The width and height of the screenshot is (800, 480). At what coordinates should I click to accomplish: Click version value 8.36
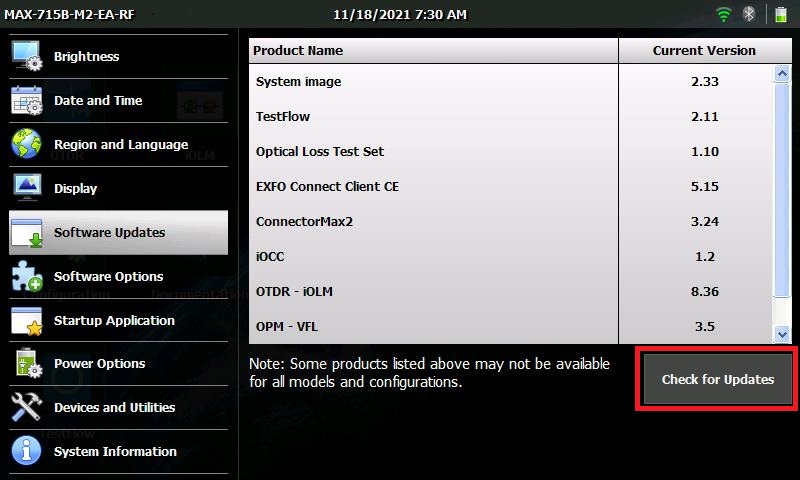pyautogui.click(x=705, y=292)
